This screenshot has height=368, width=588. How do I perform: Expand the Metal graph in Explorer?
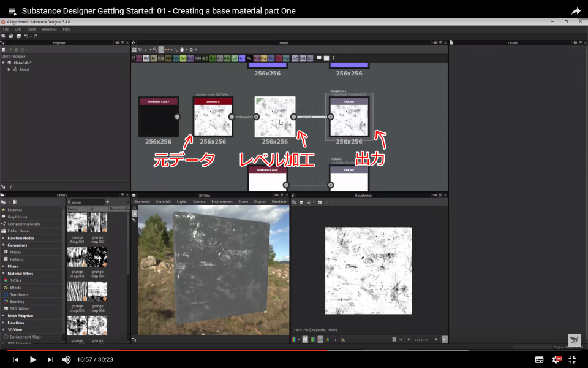(9, 69)
